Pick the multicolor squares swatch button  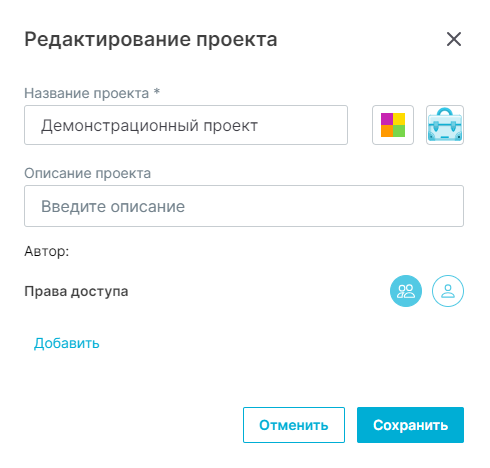[x=393, y=125]
